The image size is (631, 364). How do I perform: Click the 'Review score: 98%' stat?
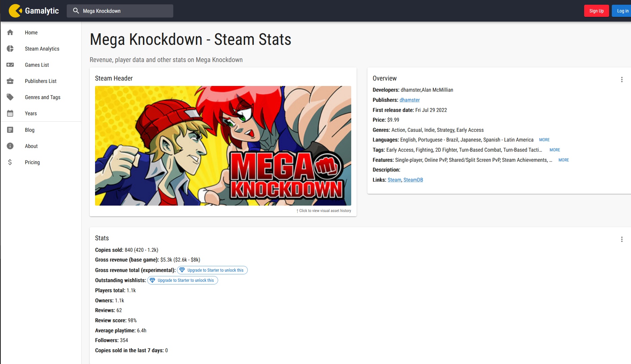click(116, 320)
